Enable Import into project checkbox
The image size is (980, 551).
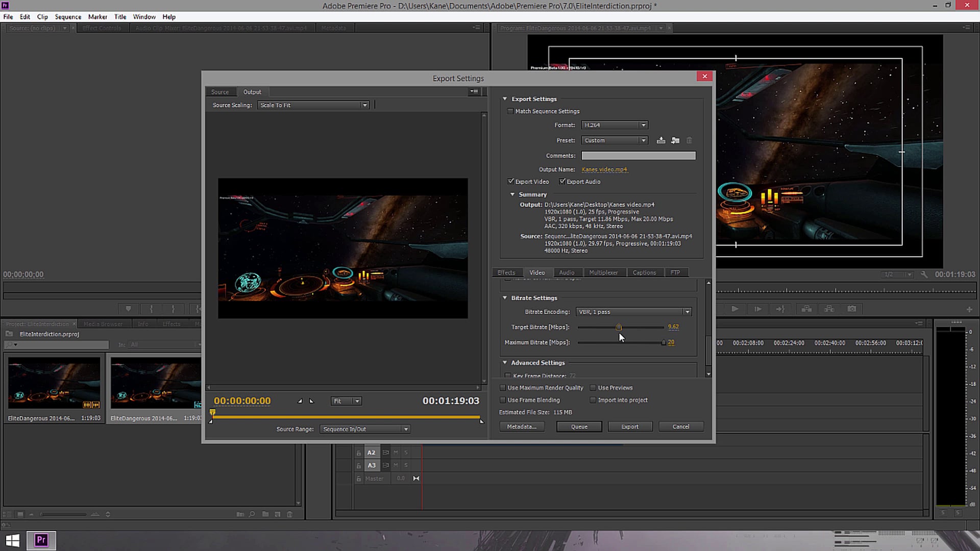pos(593,400)
